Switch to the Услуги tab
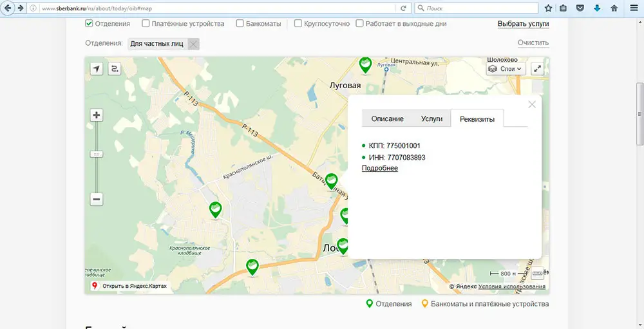644x329 pixels. (x=431, y=118)
